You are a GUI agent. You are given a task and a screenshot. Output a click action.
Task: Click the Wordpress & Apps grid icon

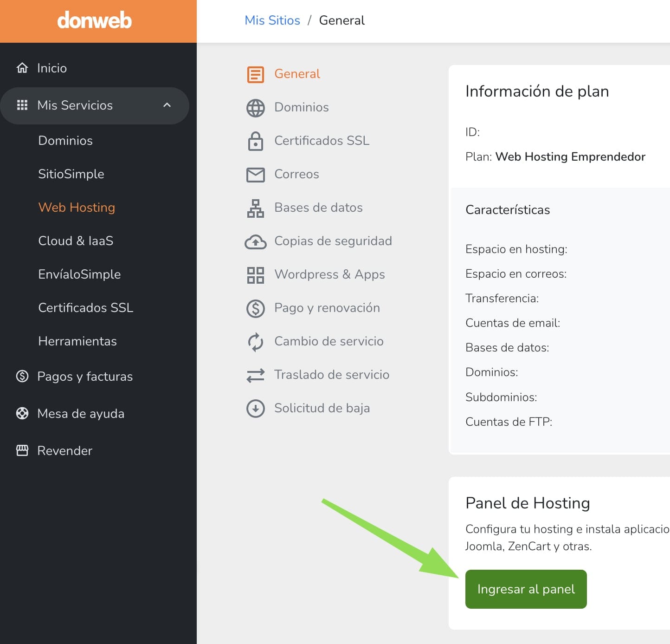[256, 275]
